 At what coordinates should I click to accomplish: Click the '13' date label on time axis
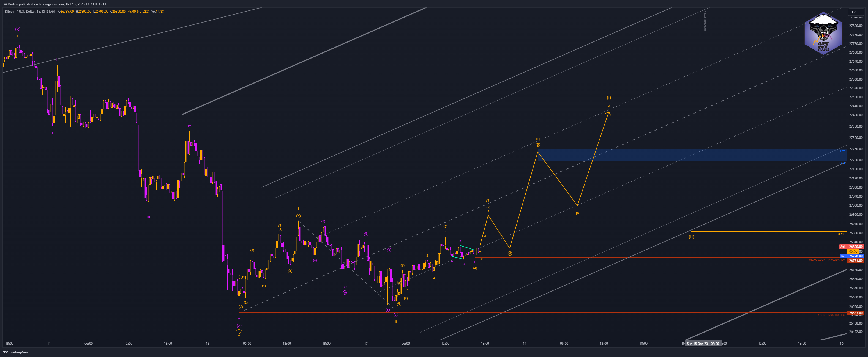click(x=366, y=344)
